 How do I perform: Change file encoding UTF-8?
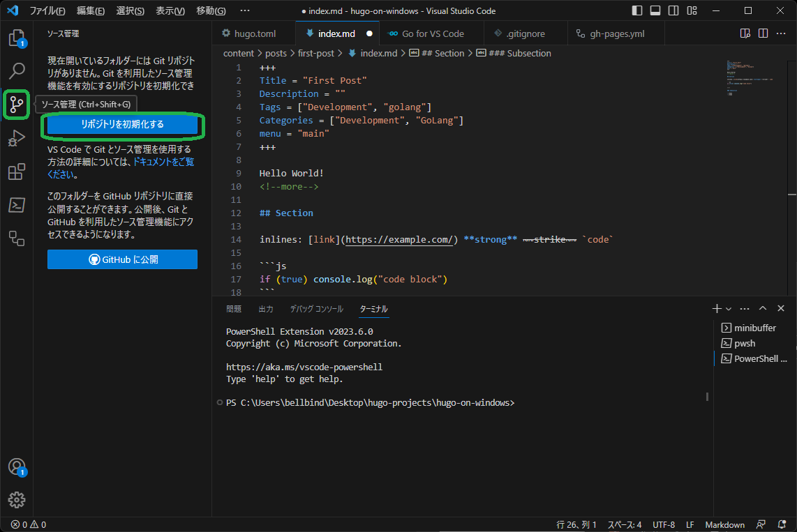click(664, 525)
